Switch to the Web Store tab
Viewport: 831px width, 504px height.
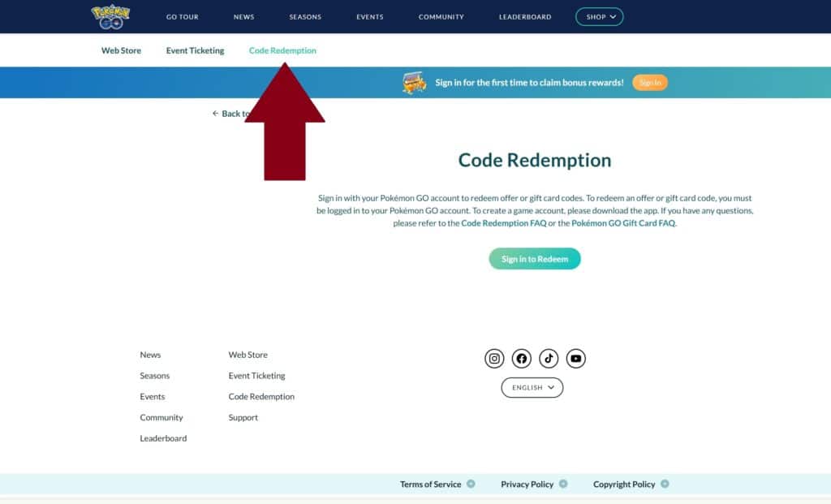[121, 50]
